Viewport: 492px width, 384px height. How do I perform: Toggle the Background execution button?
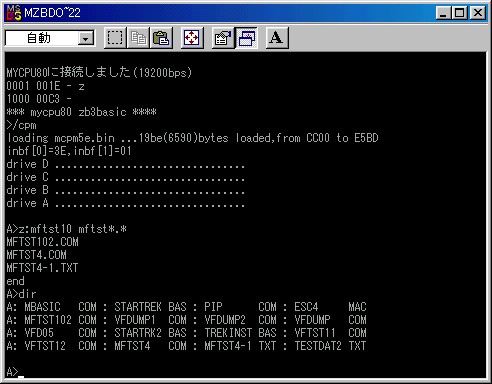tap(246, 38)
